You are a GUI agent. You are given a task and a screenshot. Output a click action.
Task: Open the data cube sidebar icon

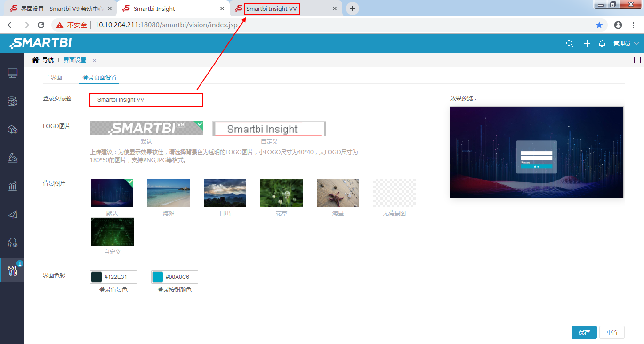(13, 130)
